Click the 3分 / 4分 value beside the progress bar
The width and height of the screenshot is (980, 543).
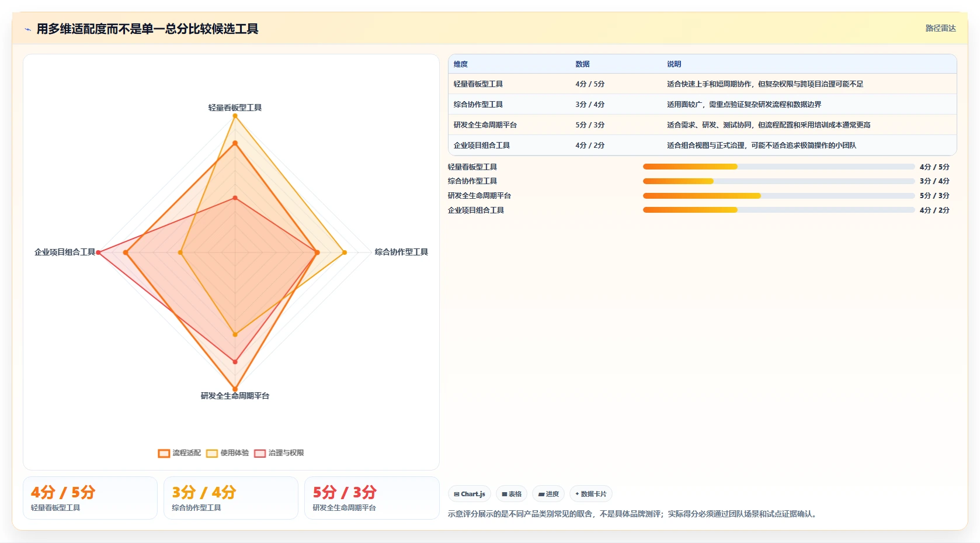click(934, 181)
